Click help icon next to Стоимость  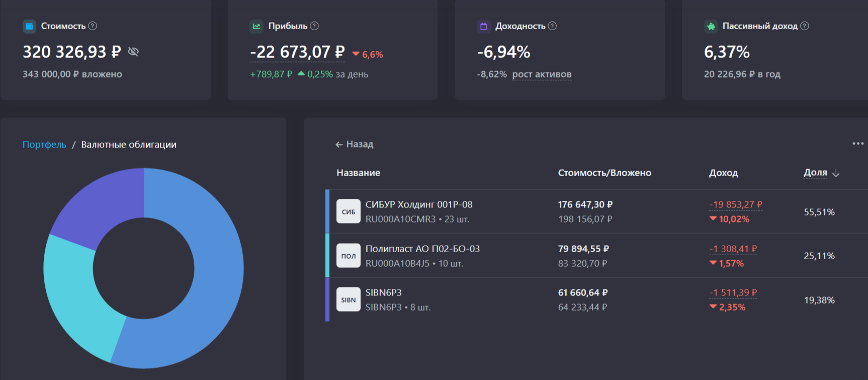[x=93, y=26]
